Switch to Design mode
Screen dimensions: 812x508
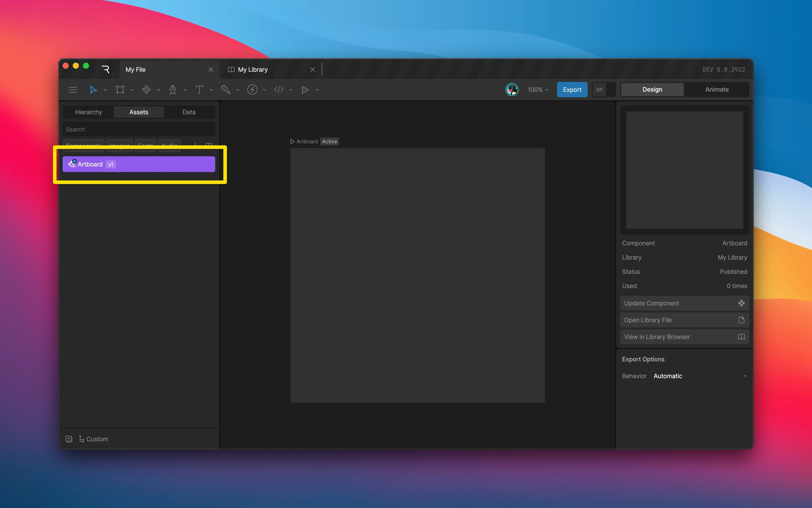pos(652,89)
